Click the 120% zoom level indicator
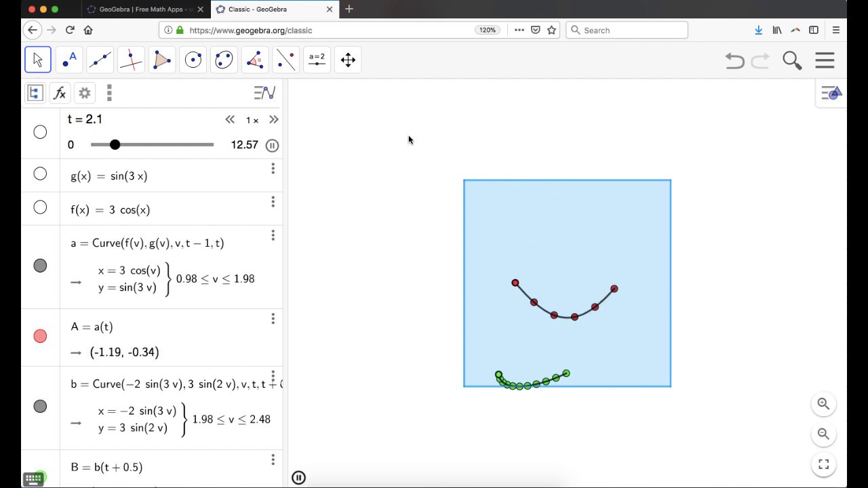Screen dimensions: 868x488 tap(488, 30)
